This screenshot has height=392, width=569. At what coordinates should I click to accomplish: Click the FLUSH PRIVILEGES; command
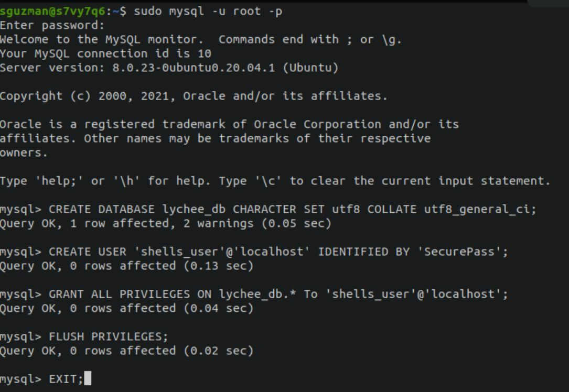tap(109, 336)
